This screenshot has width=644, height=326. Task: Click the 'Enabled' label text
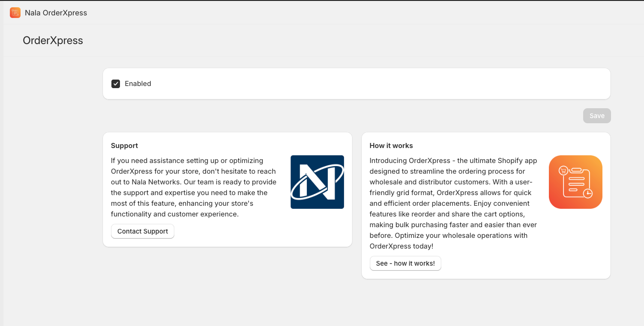pos(138,84)
